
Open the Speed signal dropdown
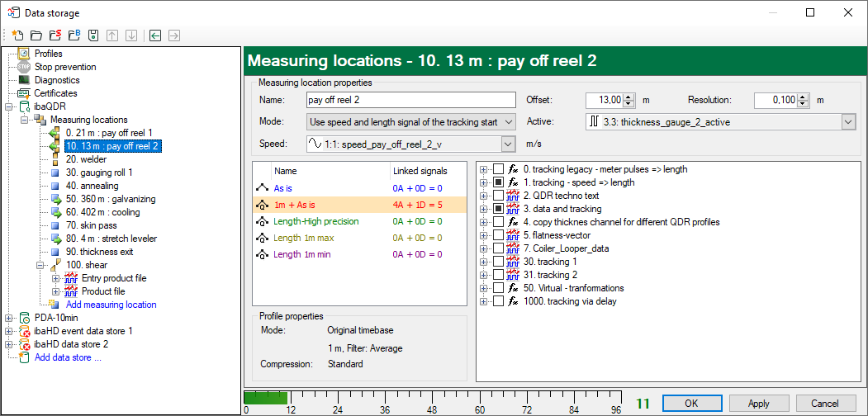(x=508, y=144)
